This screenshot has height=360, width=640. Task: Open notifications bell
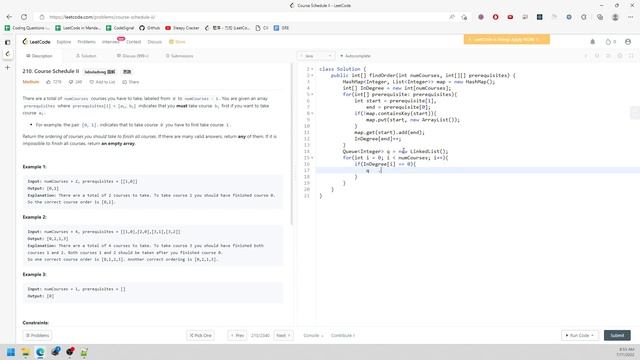(x=593, y=42)
